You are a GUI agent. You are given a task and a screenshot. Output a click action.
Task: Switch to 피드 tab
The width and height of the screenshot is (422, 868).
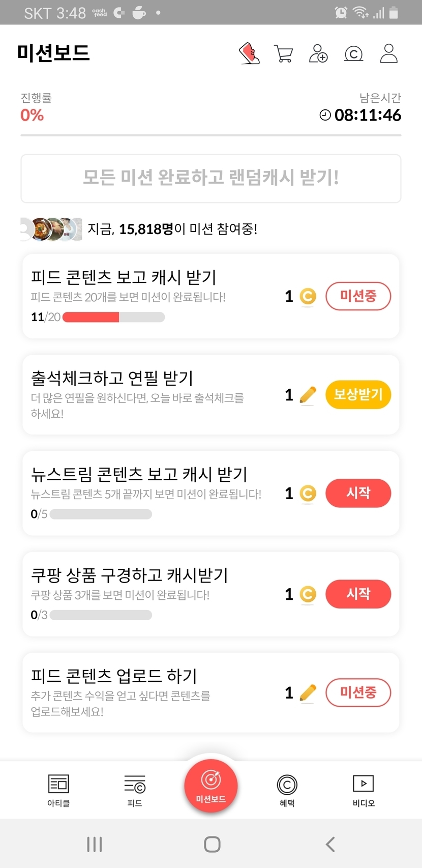pos(135,790)
